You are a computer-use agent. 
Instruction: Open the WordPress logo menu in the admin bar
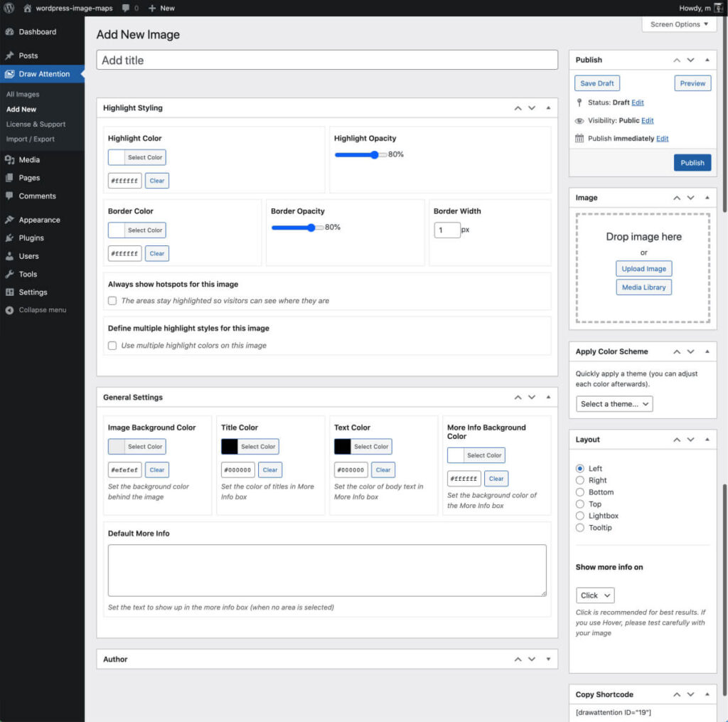pos(8,8)
